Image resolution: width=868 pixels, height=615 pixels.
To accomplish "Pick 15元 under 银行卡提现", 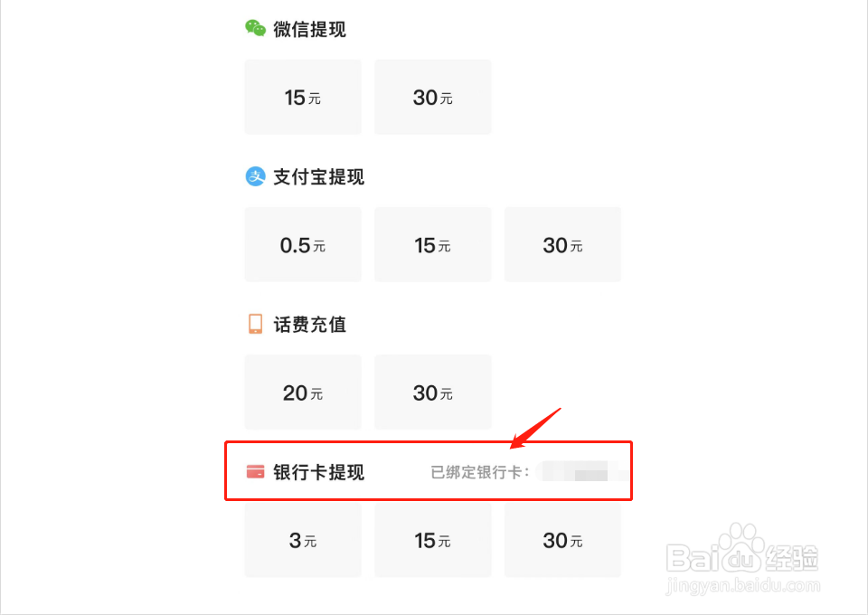I will [x=433, y=540].
